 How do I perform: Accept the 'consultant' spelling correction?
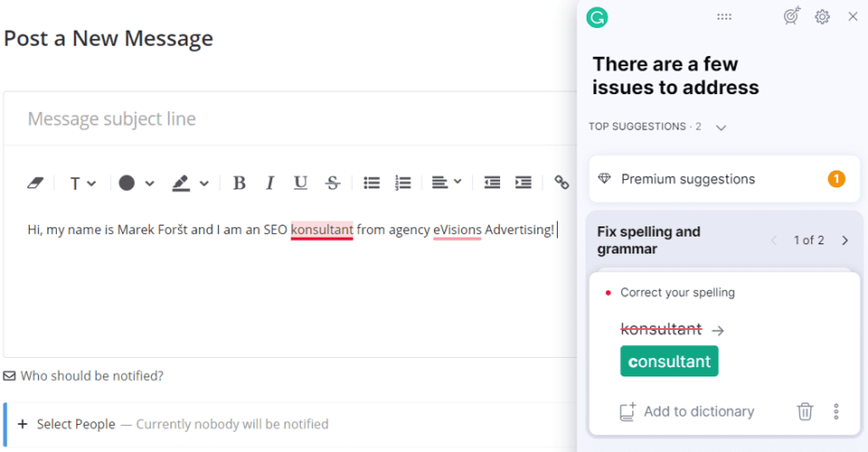point(669,362)
